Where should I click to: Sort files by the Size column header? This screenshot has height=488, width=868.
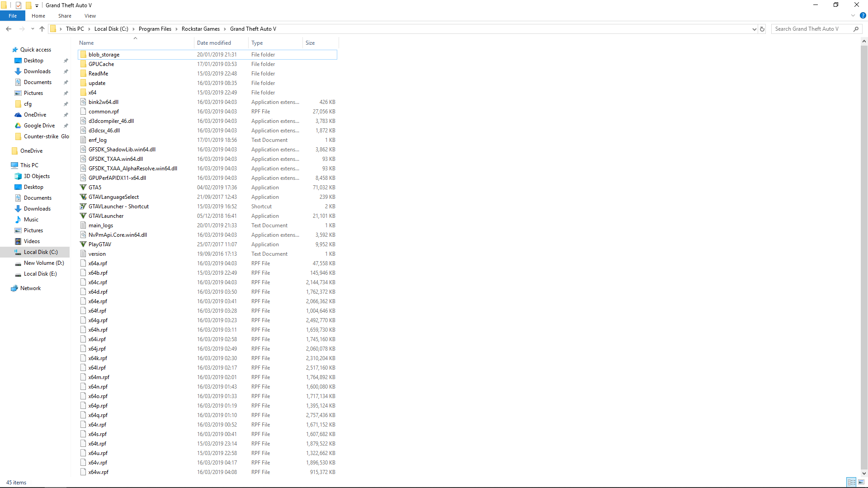[x=310, y=43]
